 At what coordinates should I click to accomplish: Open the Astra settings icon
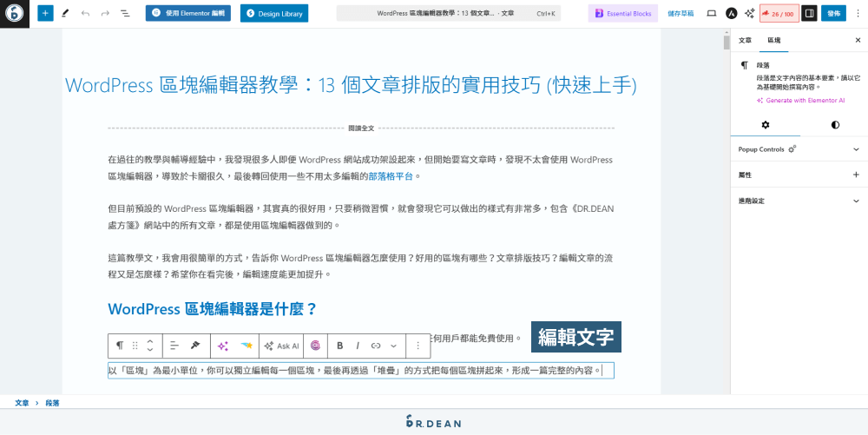731,13
